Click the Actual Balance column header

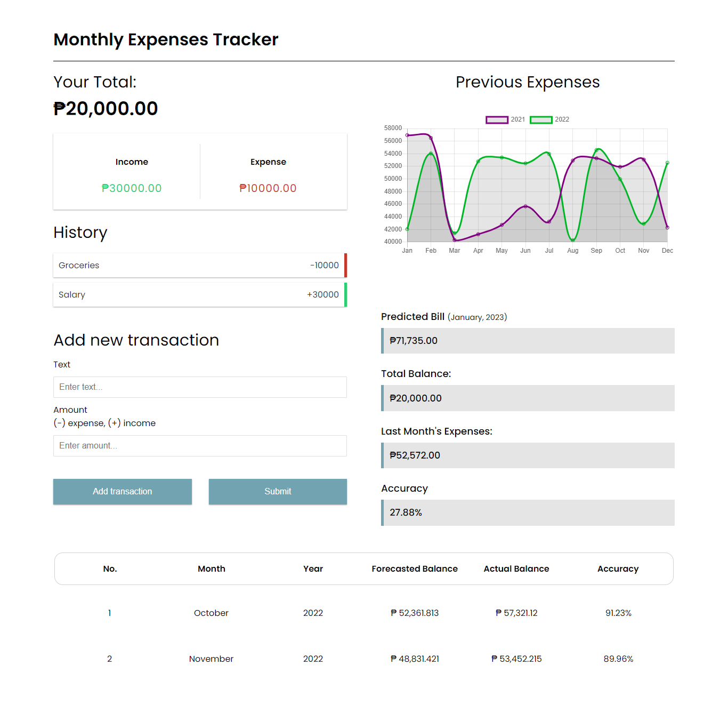pos(516,568)
